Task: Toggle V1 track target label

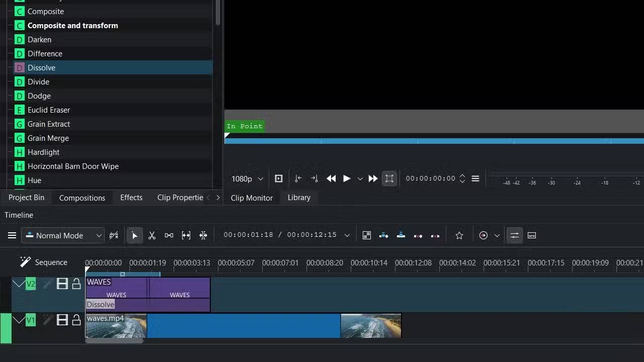Action: [31, 320]
